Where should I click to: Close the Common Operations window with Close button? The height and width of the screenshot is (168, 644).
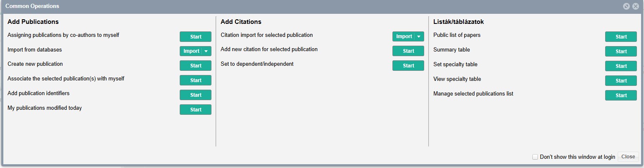click(x=628, y=157)
